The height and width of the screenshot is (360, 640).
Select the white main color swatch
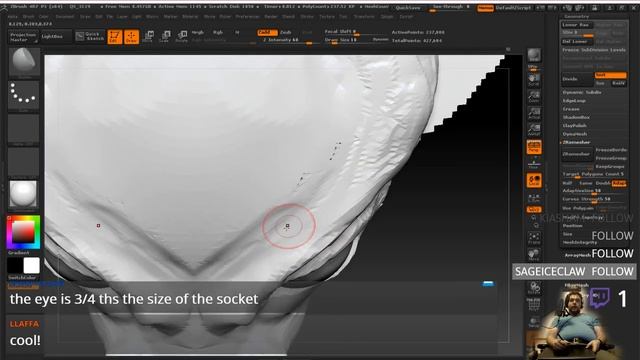click(x=32, y=265)
